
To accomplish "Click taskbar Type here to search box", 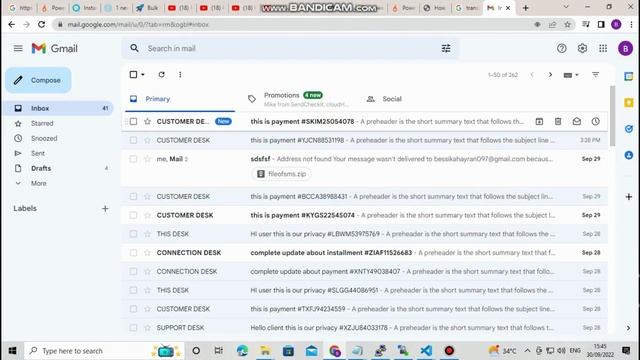I will [x=104, y=351].
